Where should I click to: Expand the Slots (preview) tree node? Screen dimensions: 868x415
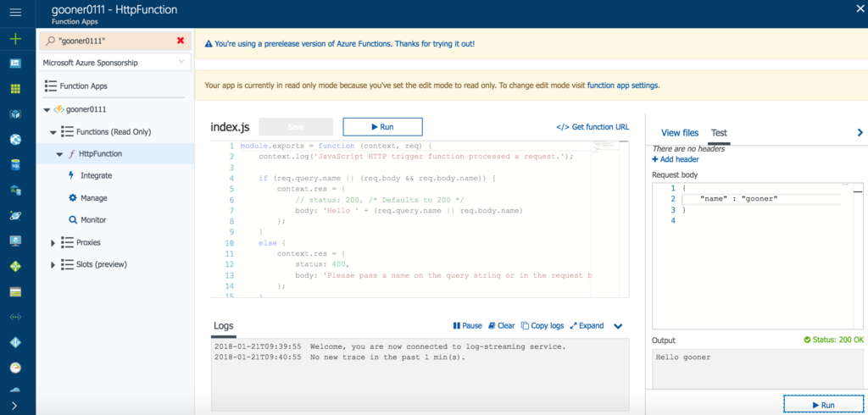pyautogui.click(x=53, y=264)
